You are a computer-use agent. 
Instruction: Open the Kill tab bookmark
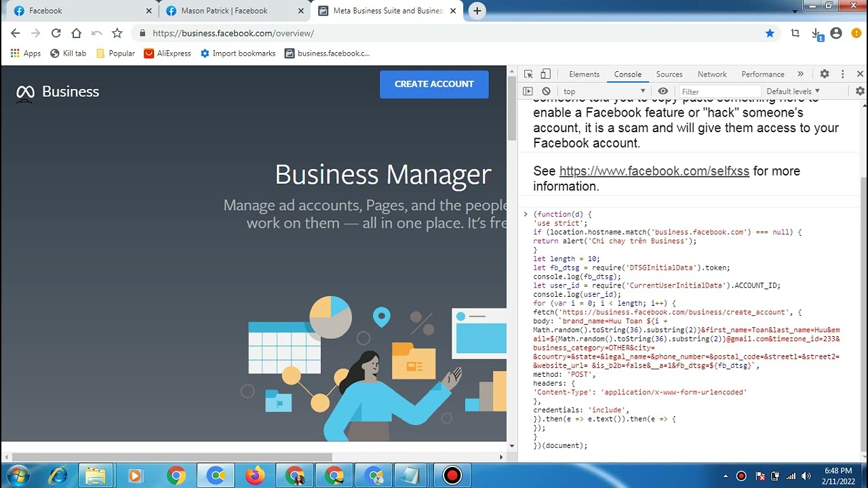tap(68, 53)
